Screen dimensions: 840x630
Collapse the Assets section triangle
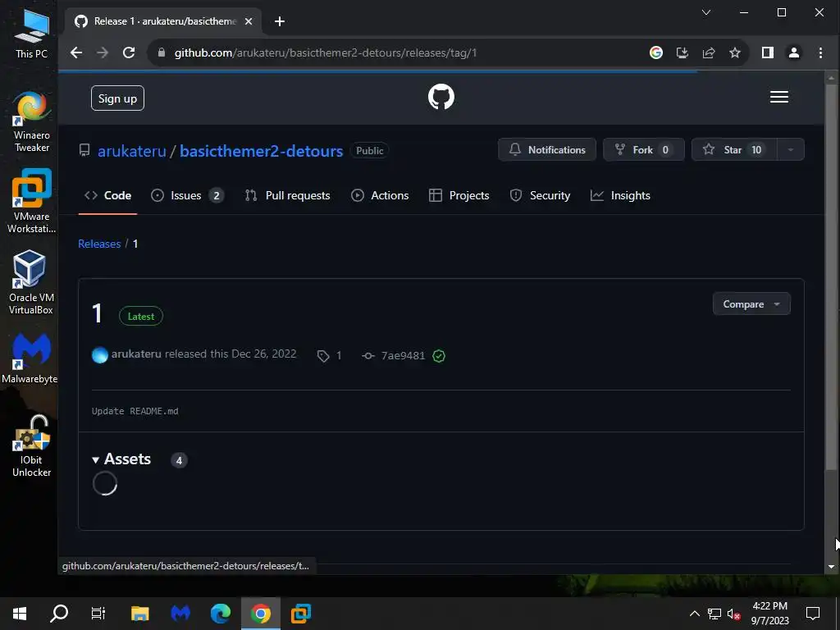(95, 459)
